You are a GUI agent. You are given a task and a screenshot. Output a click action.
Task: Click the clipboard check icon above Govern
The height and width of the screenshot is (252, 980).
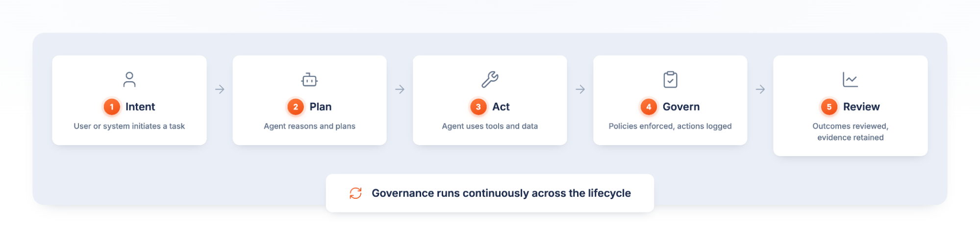[670, 79]
